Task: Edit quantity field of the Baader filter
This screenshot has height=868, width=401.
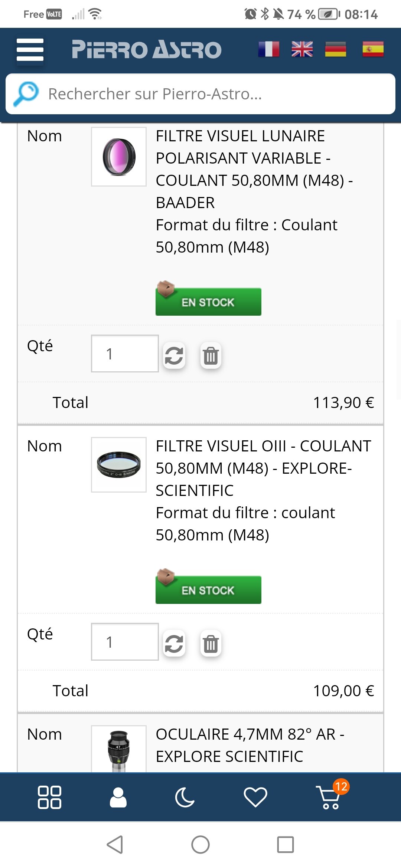Action: [125, 354]
